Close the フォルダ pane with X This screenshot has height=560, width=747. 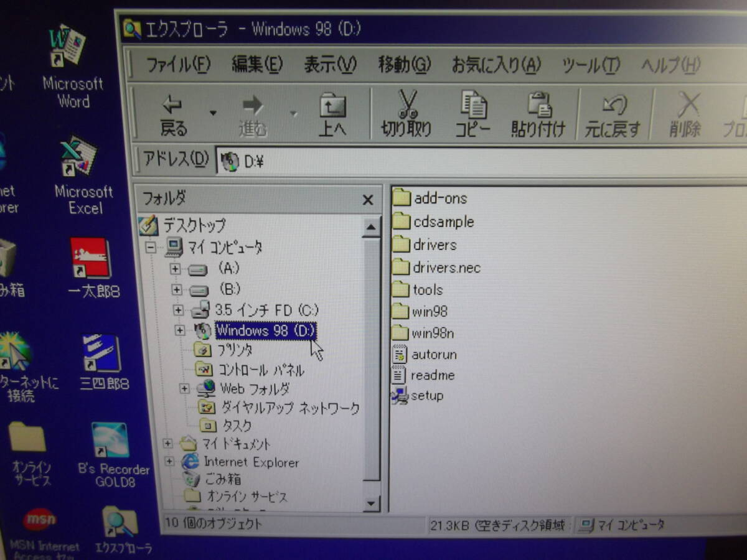click(x=368, y=200)
